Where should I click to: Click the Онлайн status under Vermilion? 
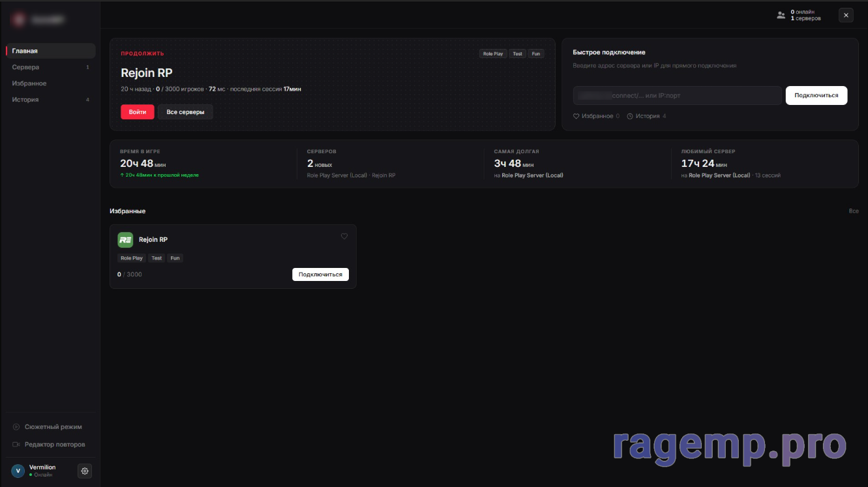pyautogui.click(x=42, y=475)
